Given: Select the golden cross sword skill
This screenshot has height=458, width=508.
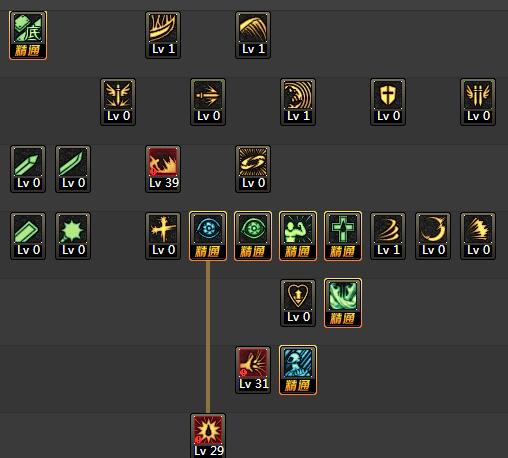Looking at the screenshot, I should click(163, 236).
